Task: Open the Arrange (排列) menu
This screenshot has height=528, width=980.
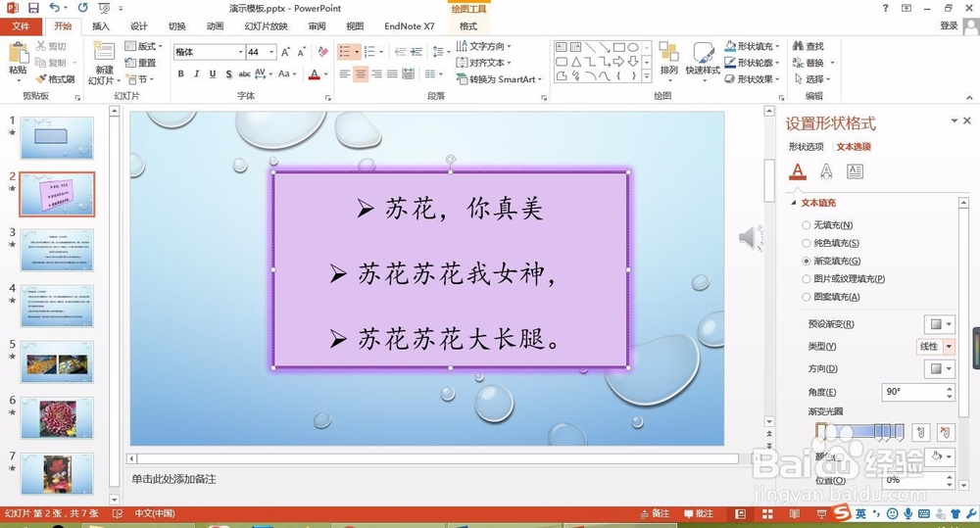Action: (668, 62)
